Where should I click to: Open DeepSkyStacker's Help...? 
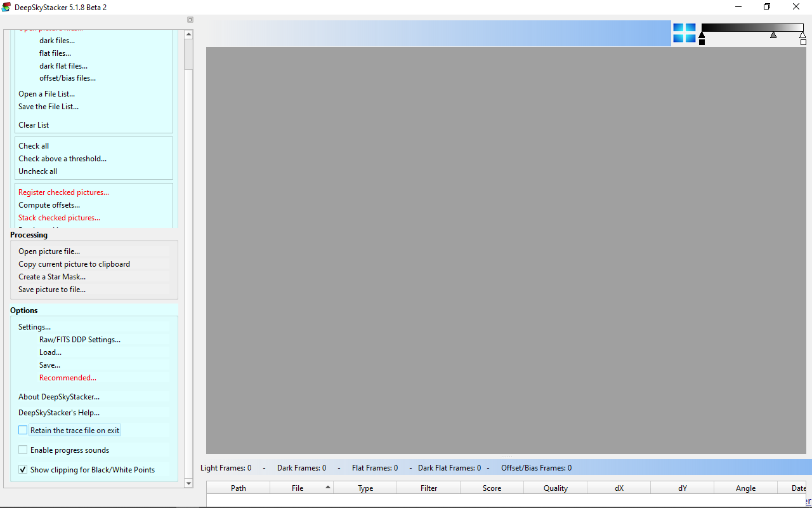click(x=59, y=413)
